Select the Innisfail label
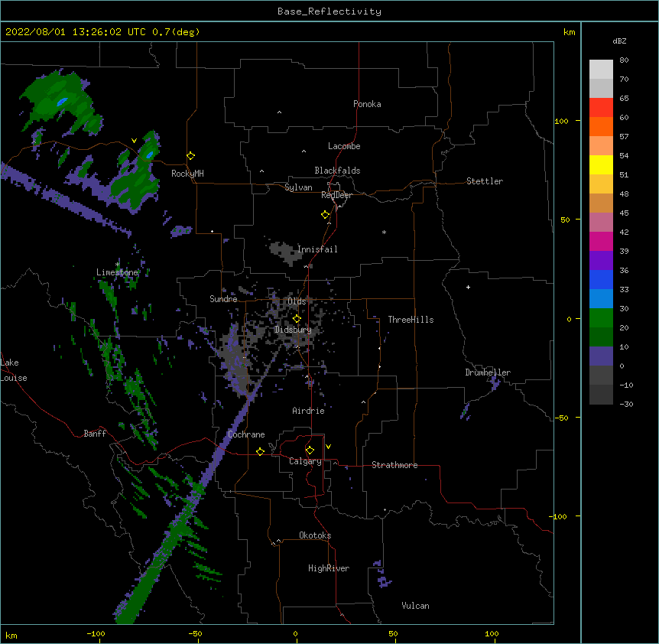The image size is (659, 644). click(317, 249)
